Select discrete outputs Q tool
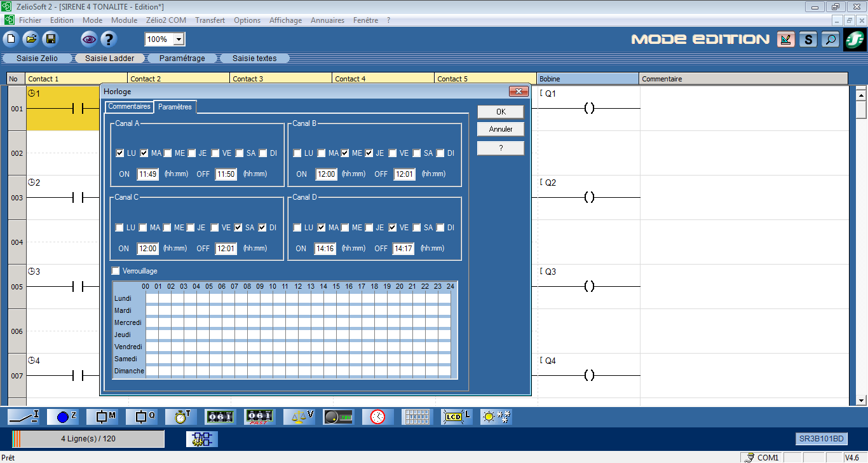Viewport: 868px width, 463px height. [x=142, y=417]
